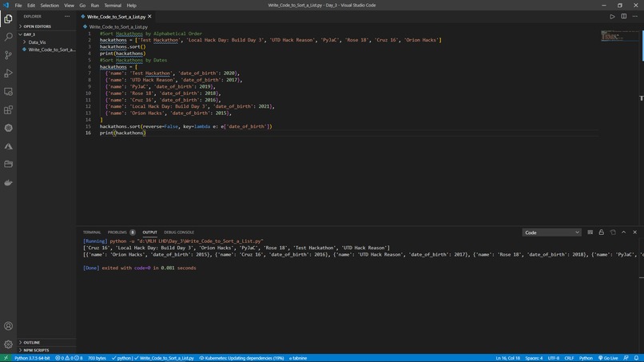Viewport: 644px width, 362px height.
Task: Click python linter check status item
Action: click(153, 358)
